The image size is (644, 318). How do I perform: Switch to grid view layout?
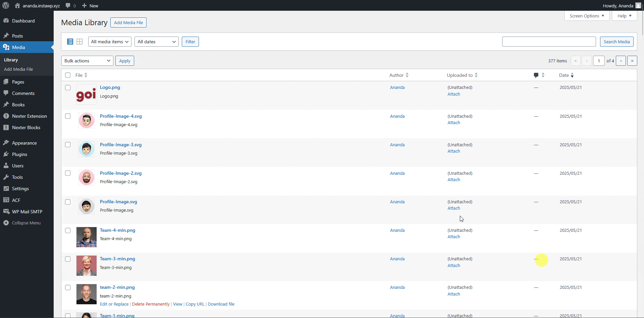[x=79, y=41]
